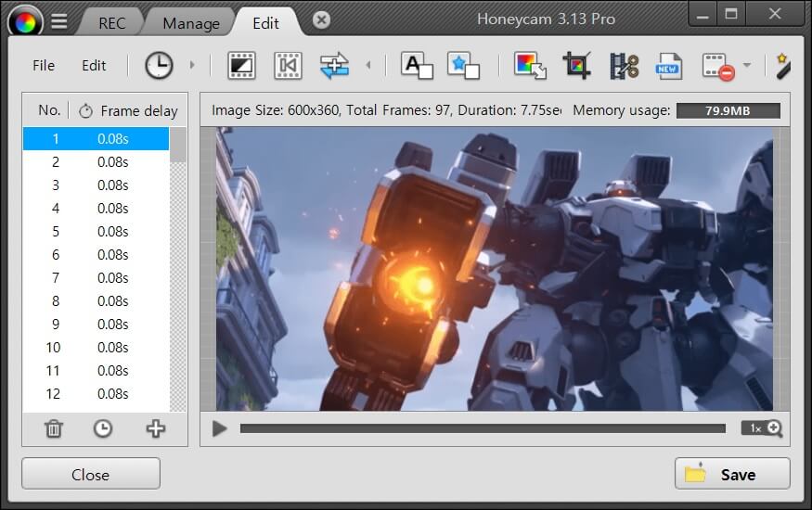Open dropdown arrow beside delete frames icon
This screenshot has width=812, height=510.
click(x=747, y=65)
